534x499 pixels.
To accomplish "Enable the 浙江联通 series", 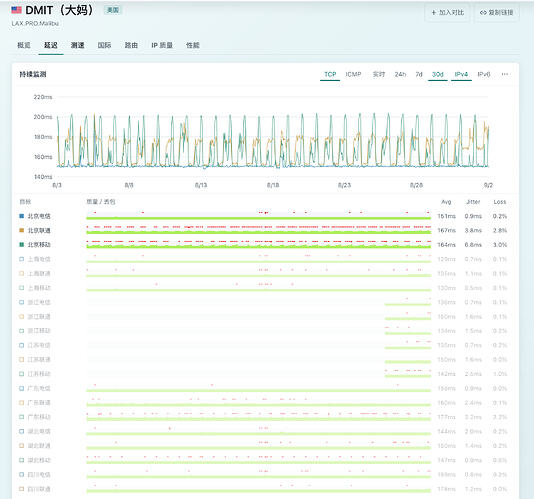I will 21,316.
